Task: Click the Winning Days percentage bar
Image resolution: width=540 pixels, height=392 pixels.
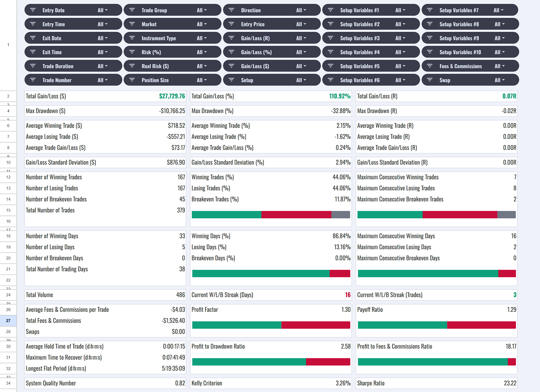Action: pos(271,274)
